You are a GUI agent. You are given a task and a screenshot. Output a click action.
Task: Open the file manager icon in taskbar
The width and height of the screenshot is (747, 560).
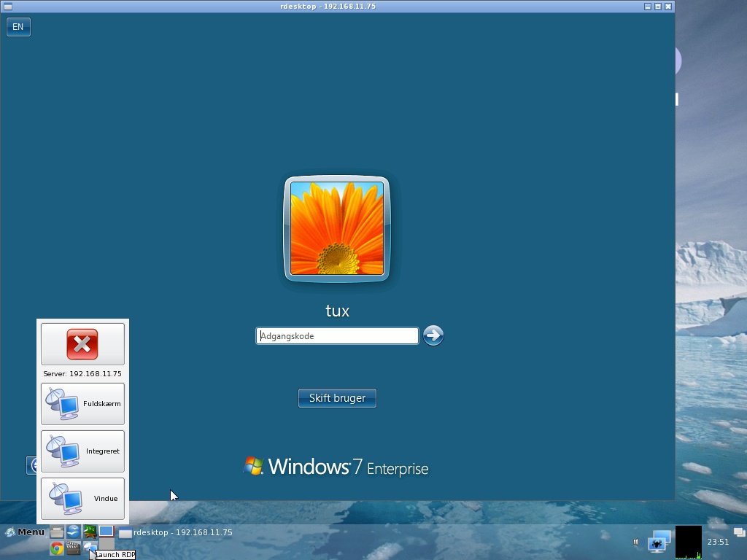pos(57,532)
